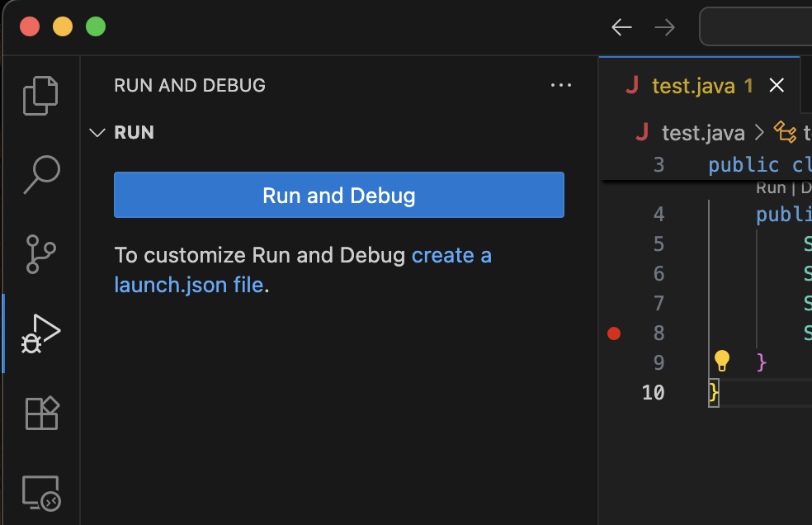Viewport: 812px width, 525px height.
Task: Open the Search view icon
Action: [x=40, y=174]
